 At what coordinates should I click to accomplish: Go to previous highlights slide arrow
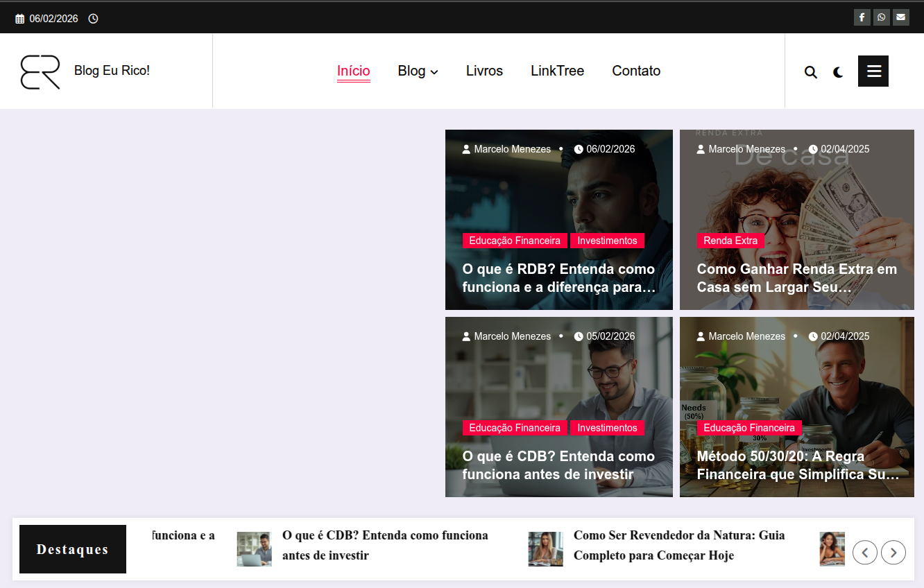pos(864,552)
